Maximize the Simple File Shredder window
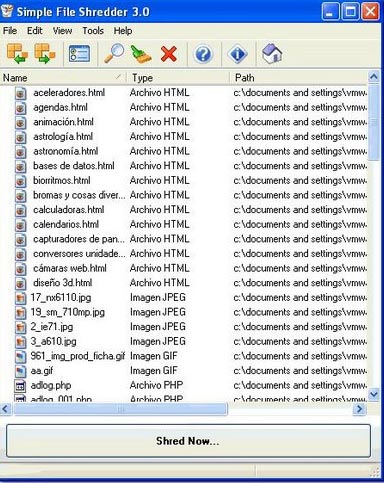Image resolution: width=384 pixels, height=483 pixels. (x=350, y=11)
